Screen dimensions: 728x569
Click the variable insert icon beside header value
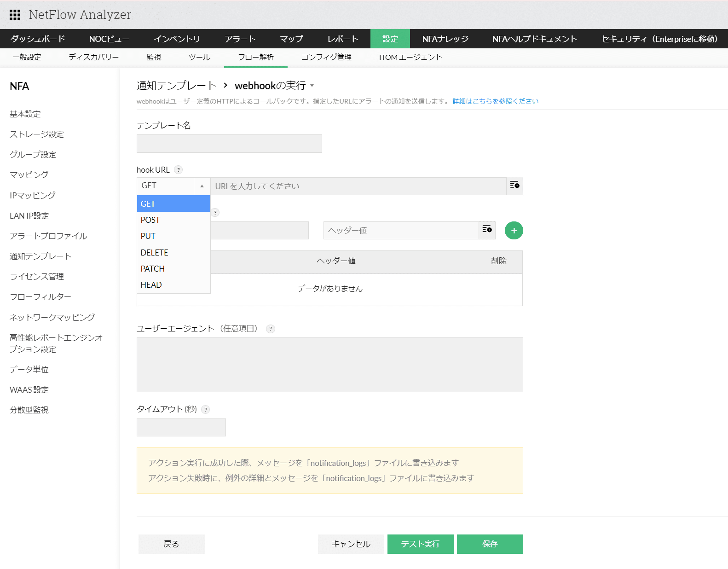[487, 230]
